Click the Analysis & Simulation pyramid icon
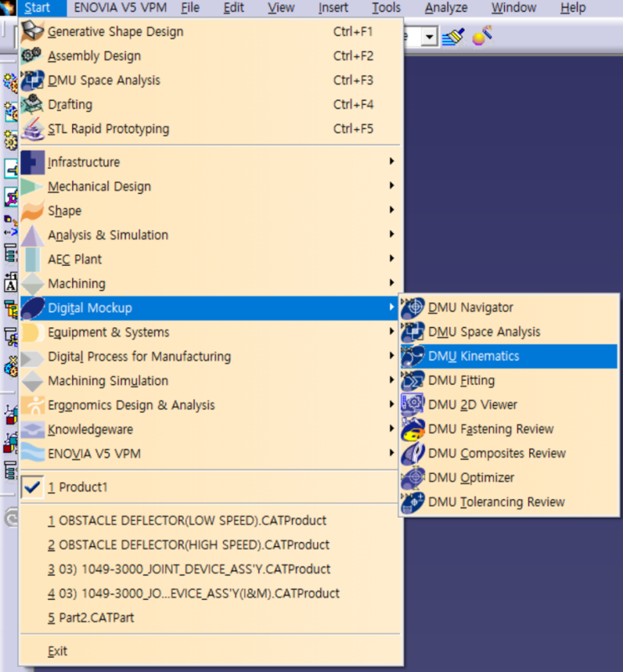Image resolution: width=623 pixels, height=672 pixels. pos(32,235)
